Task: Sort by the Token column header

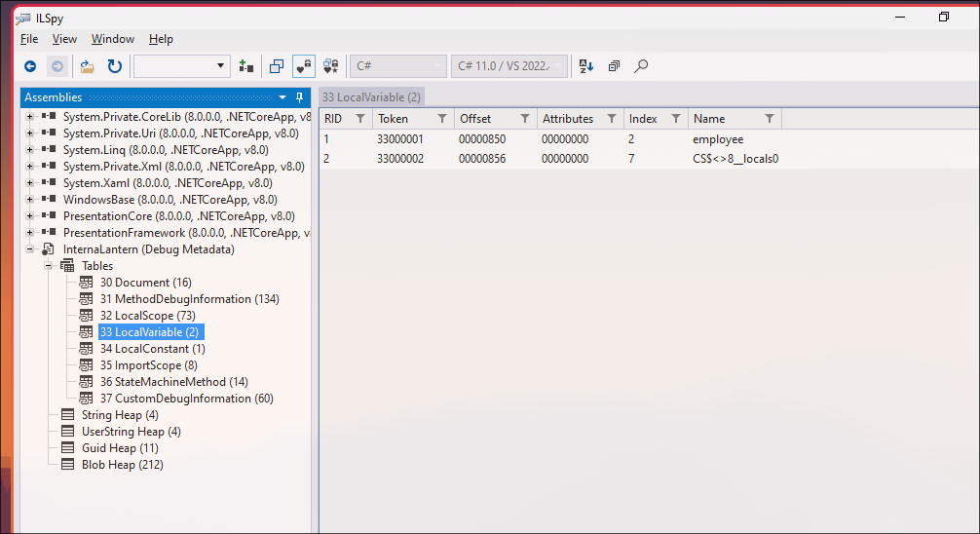Action: pyautogui.click(x=394, y=119)
